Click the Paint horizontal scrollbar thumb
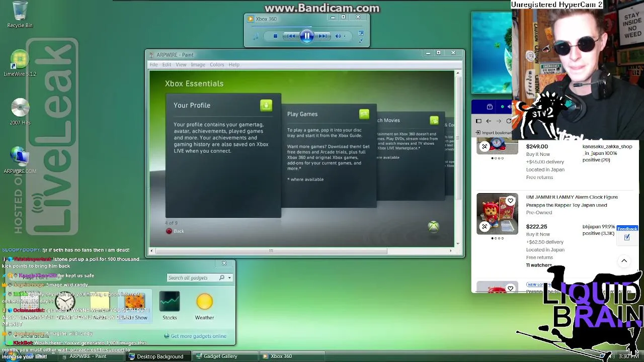This screenshot has width=644, height=362. coord(271,250)
